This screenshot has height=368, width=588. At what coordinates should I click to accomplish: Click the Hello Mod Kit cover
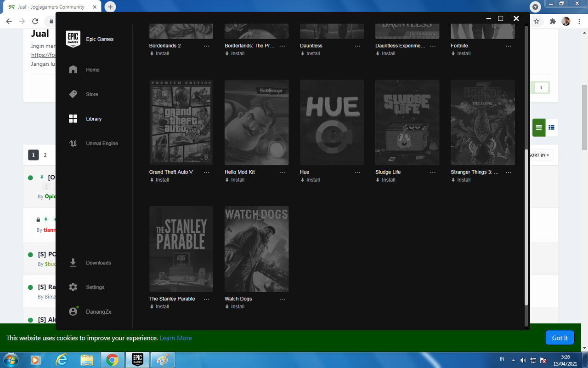point(256,122)
